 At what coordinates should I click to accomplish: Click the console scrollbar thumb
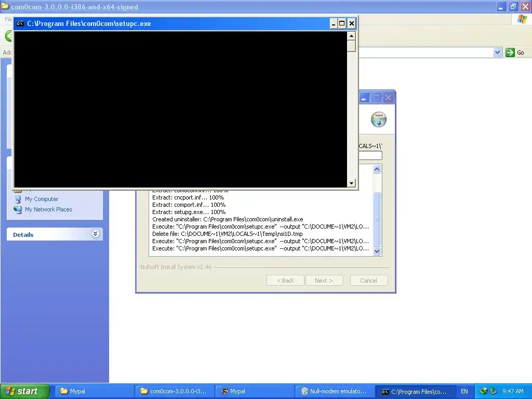tap(351, 46)
